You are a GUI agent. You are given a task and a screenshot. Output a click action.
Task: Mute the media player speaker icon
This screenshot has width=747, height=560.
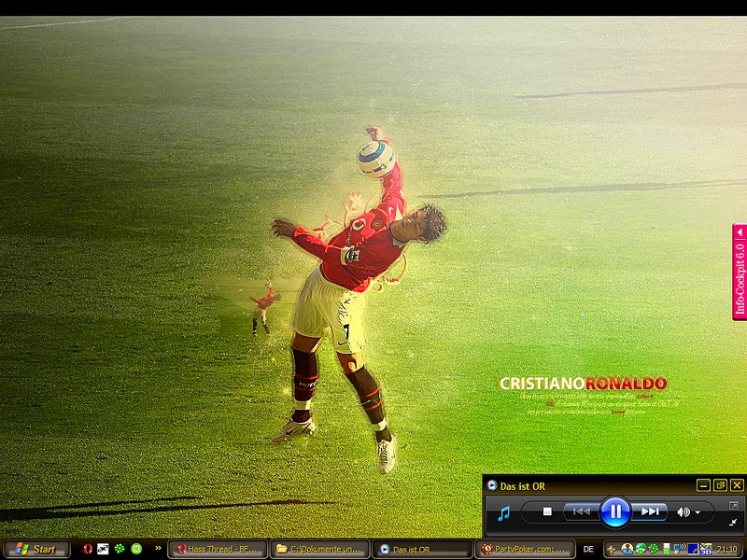[x=683, y=511]
